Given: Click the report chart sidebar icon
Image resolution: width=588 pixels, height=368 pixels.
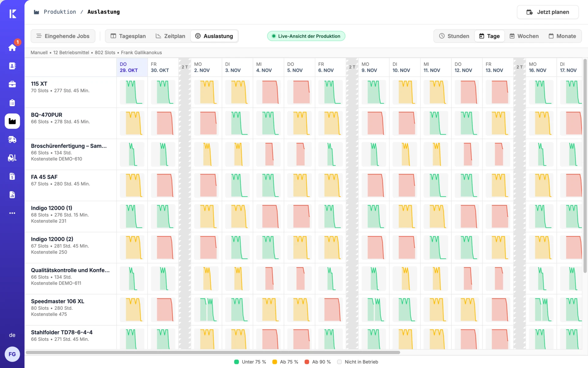Looking at the screenshot, I should coord(12,195).
